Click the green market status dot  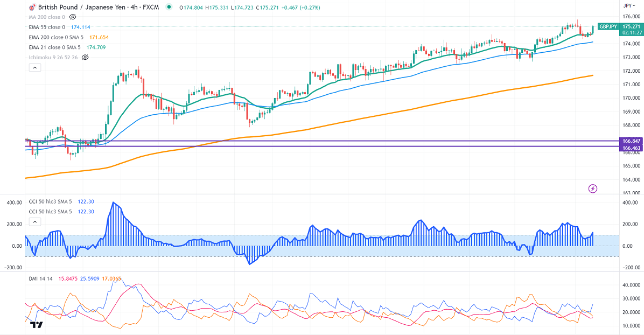(169, 7)
